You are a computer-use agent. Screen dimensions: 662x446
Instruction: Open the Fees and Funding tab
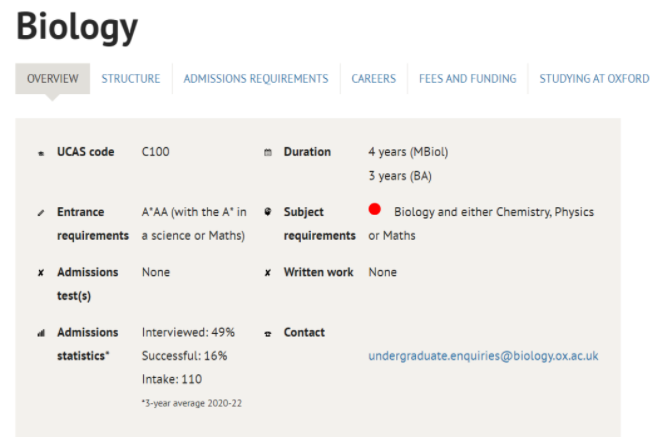(467, 79)
